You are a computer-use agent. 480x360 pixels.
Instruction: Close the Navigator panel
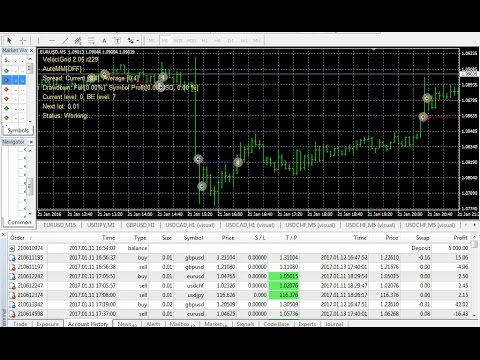31,142
